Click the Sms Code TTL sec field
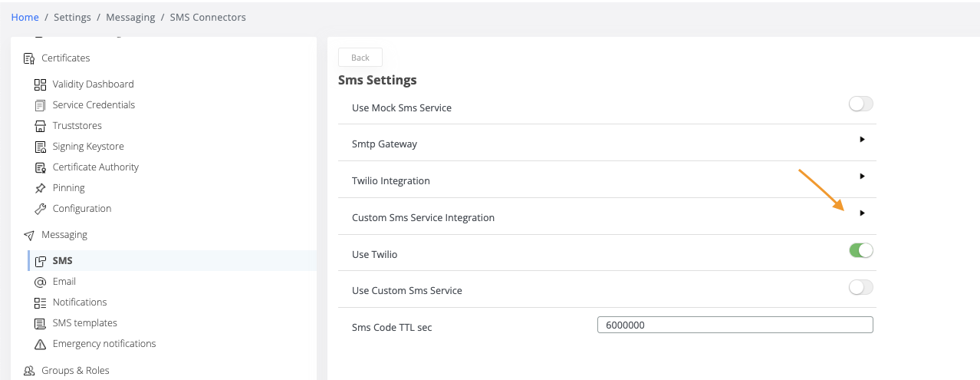Image resolution: width=980 pixels, height=380 pixels. (735, 325)
